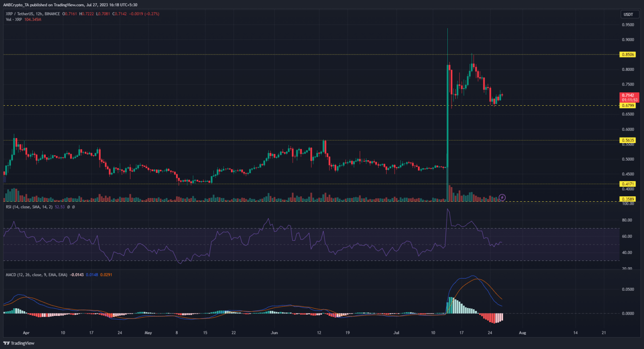Click the purple lightning bolt event icon
The image size is (644, 349).
click(502, 197)
